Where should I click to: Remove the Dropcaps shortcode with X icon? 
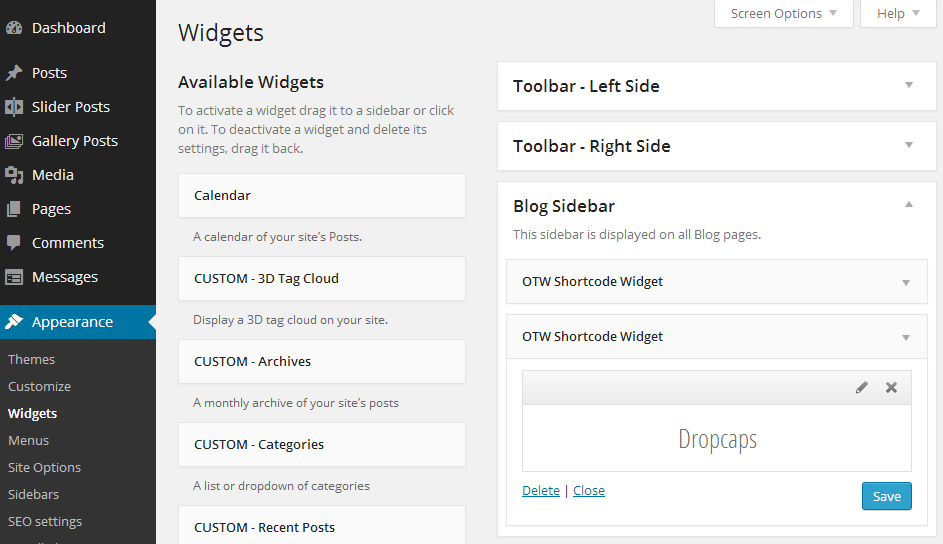(891, 388)
